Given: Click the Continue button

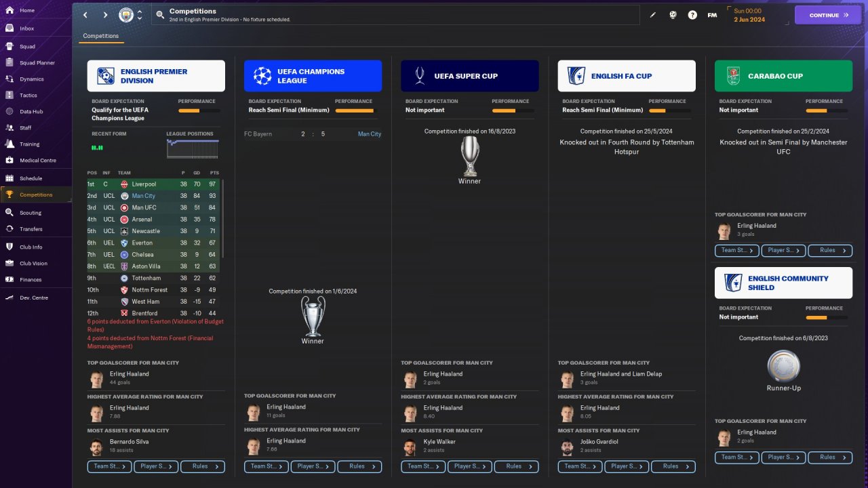Looking at the screenshot, I should tap(828, 15).
